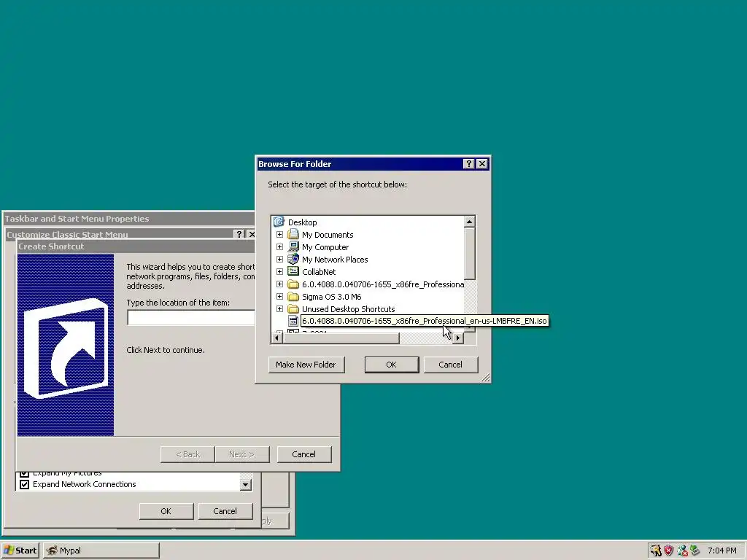Click the folder tree horizontal scrollbar thumb
Viewport: 747px width, 560px height.
pos(341,338)
